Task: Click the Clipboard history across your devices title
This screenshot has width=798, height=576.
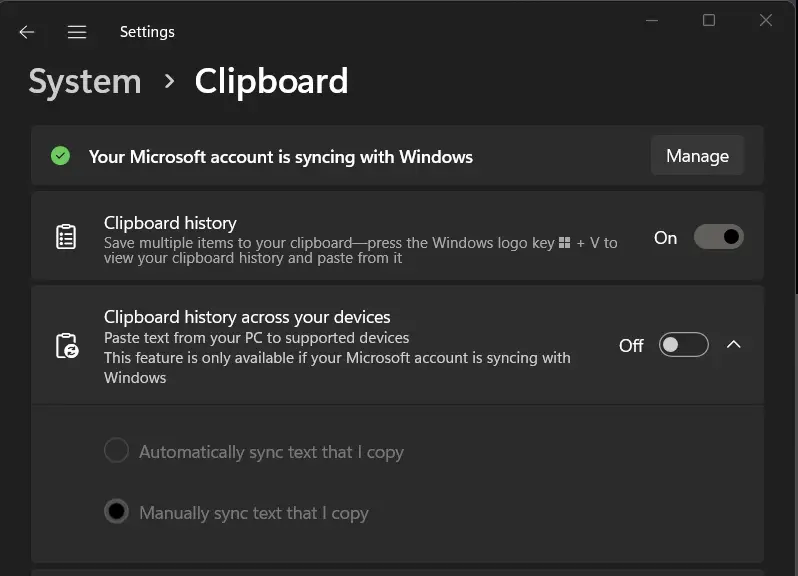Action: [247, 317]
